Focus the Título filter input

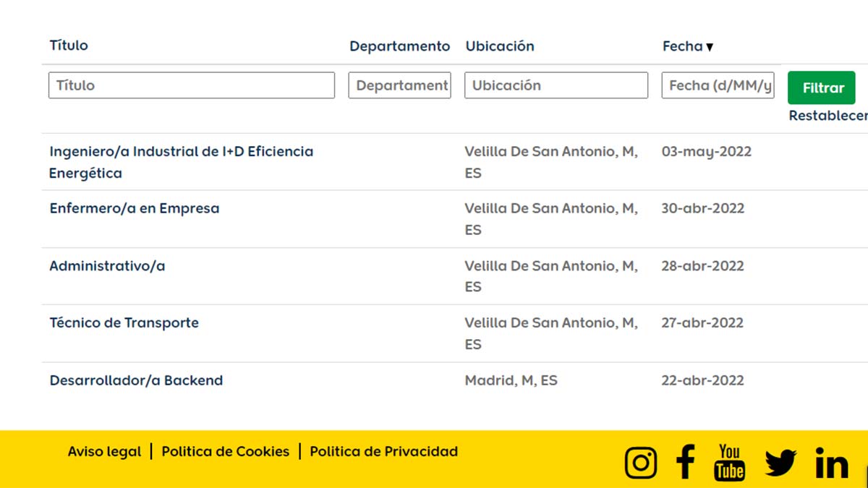(x=192, y=85)
